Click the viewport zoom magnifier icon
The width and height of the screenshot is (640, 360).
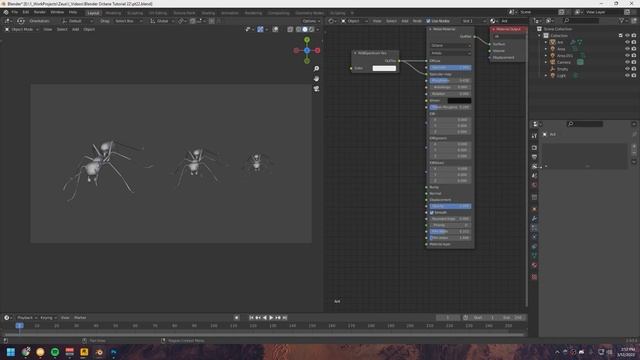pyautogui.click(x=316, y=69)
